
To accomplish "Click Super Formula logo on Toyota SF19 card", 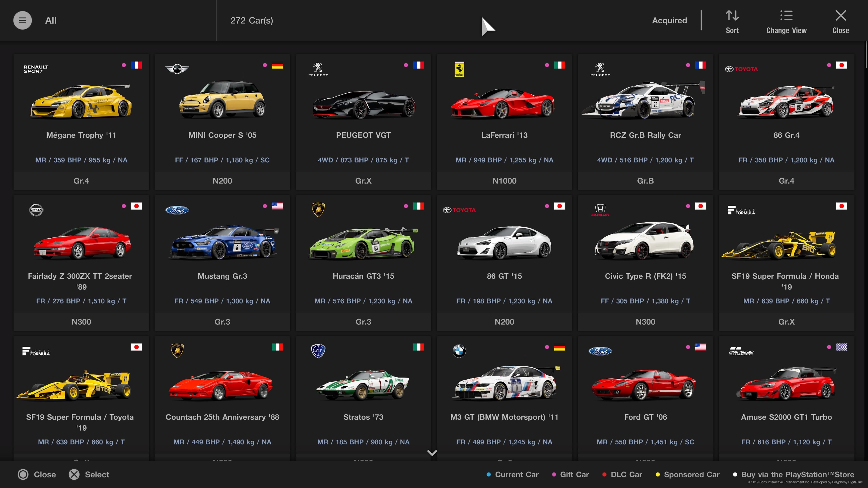I will pyautogui.click(x=36, y=351).
